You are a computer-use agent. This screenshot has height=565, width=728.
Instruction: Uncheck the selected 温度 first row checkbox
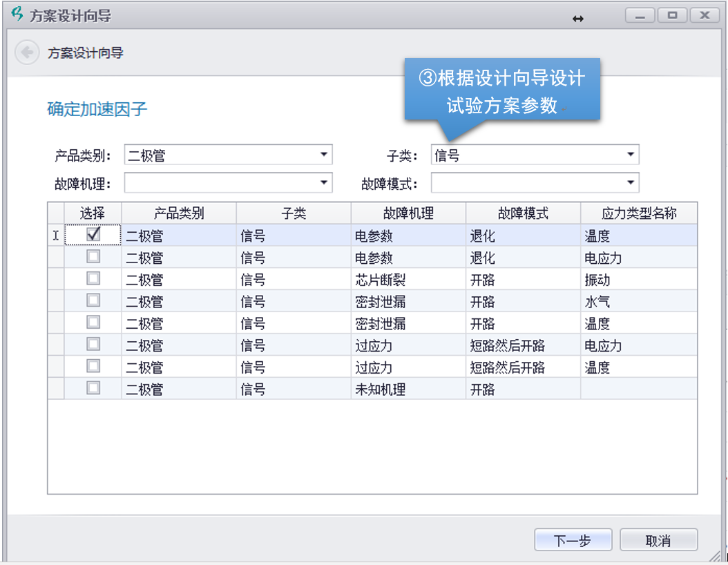click(x=93, y=235)
